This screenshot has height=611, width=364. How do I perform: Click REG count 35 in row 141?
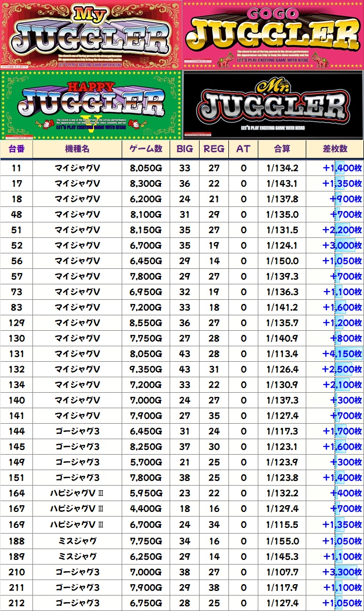(214, 416)
